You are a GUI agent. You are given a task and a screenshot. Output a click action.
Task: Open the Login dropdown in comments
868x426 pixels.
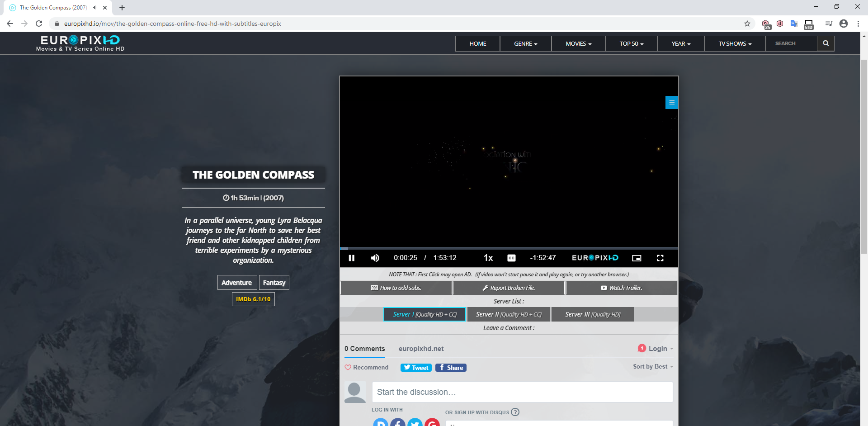656,348
